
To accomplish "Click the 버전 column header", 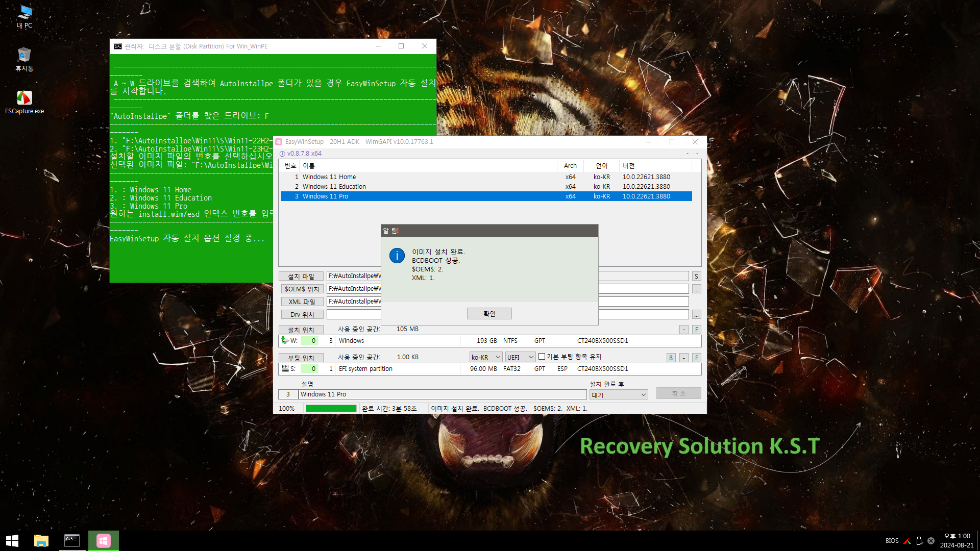I will click(x=656, y=166).
